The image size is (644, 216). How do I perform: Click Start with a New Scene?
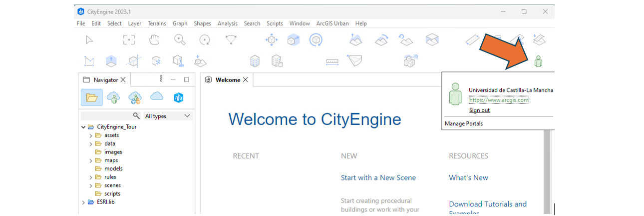click(378, 177)
